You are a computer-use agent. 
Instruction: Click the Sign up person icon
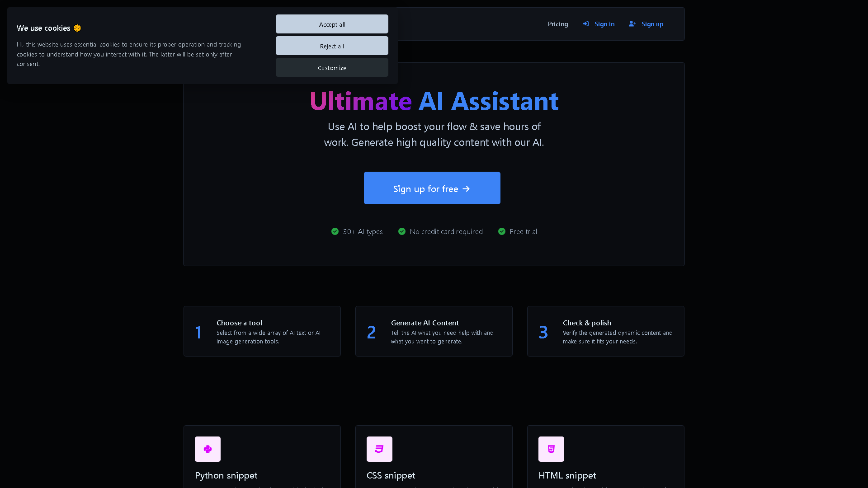pos(632,23)
